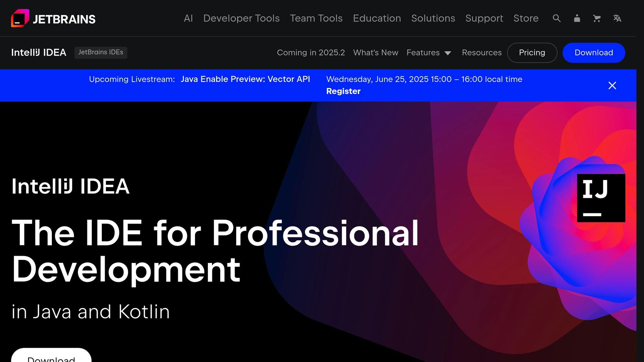Click the Pricing button

(x=532, y=52)
